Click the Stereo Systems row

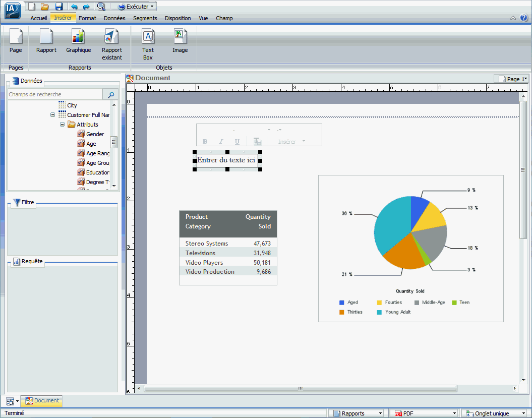point(228,243)
